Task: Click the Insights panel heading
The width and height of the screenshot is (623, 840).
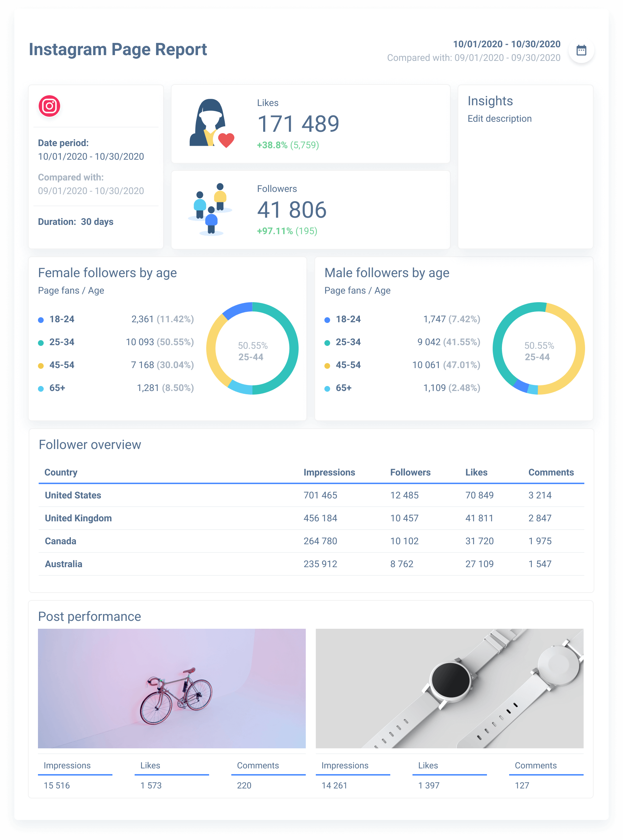Action: click(x=490, y=101)
